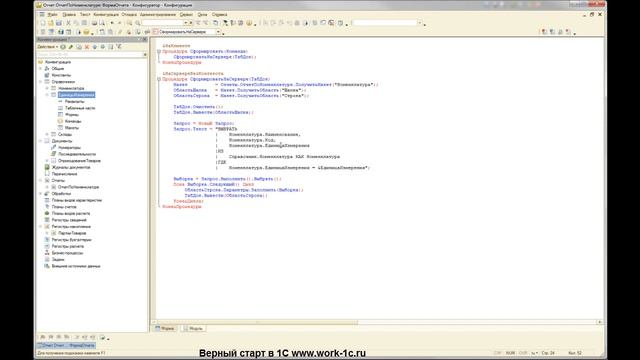Click the filter funnel icon in configuration panel
The width and height of the screenshot is (640, 360).
(119, 47)
